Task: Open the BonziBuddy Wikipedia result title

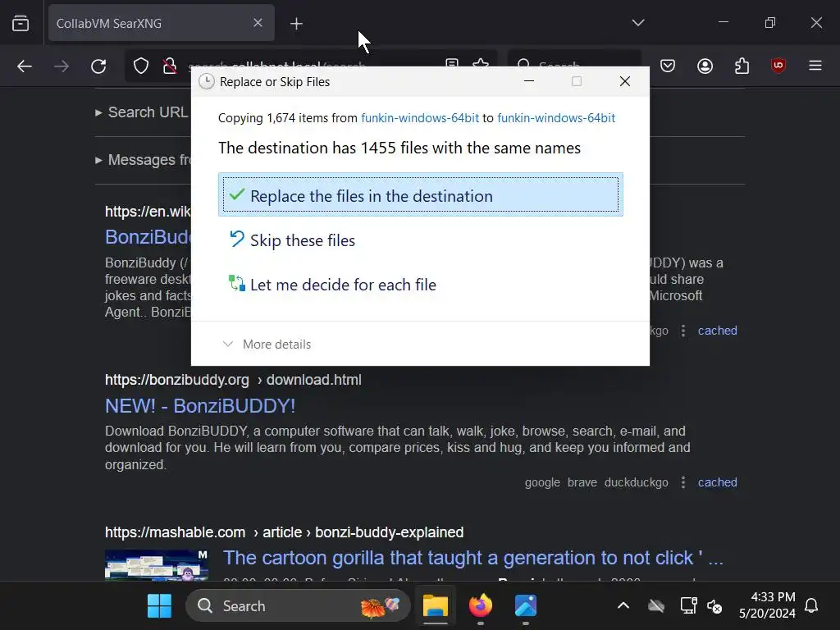Action: coord(148,237)
